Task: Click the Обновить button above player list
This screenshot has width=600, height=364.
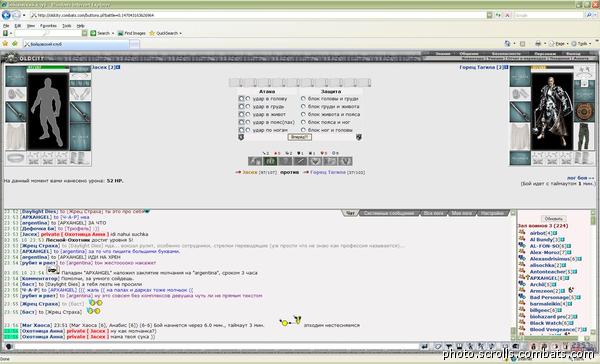Action: click(x=553, y=219)
